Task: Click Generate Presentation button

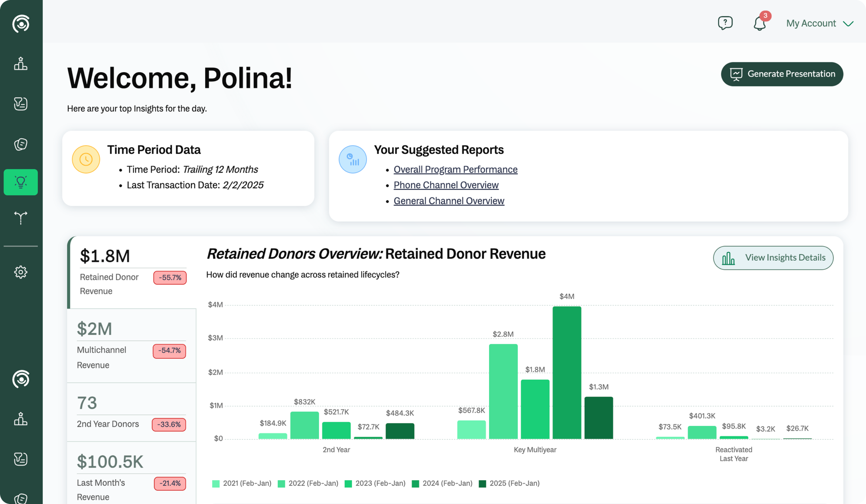Action: [782, 74]
